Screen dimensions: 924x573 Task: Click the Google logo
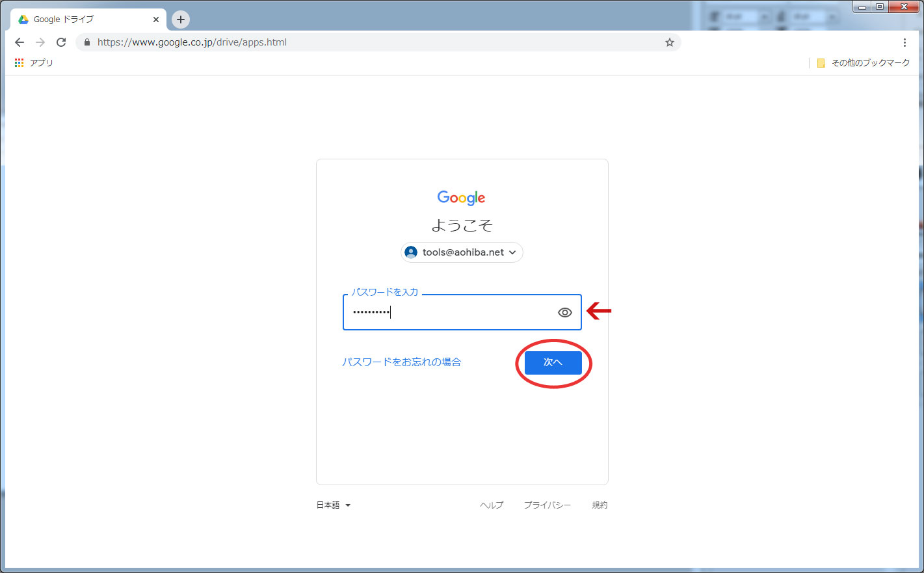(462, 198)
